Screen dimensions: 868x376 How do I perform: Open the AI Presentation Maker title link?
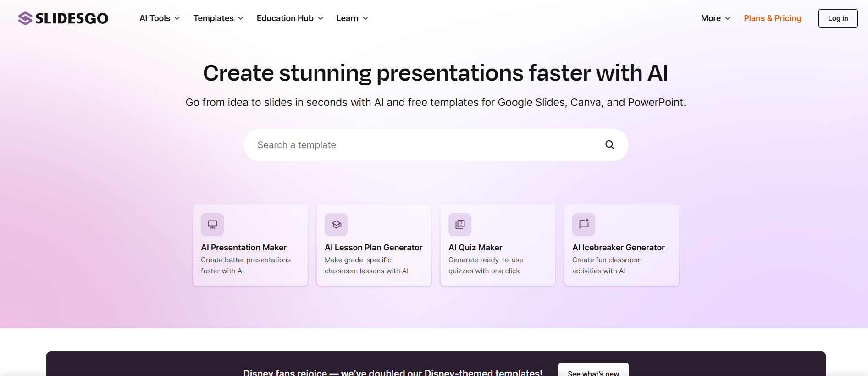(243, 248)
